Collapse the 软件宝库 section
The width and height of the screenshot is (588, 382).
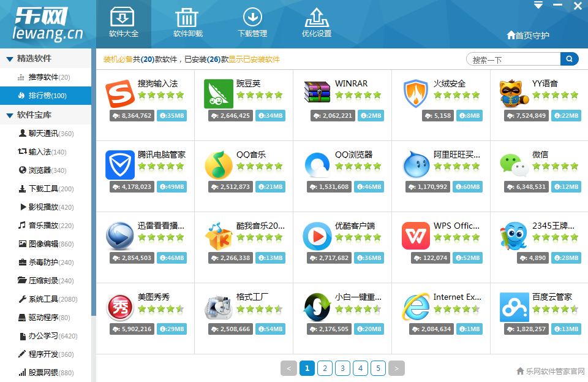[x=10, y=115]
